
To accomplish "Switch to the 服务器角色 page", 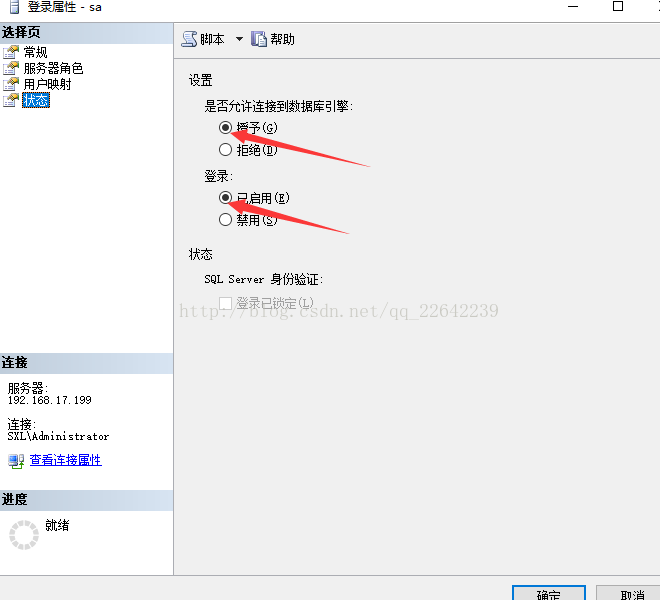I will pos(53,68).
